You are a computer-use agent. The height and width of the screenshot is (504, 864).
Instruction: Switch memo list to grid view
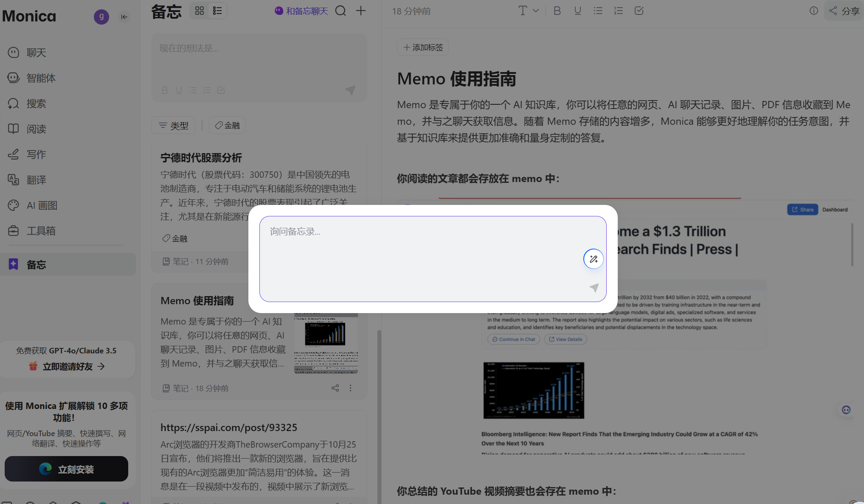pos(200,11)
